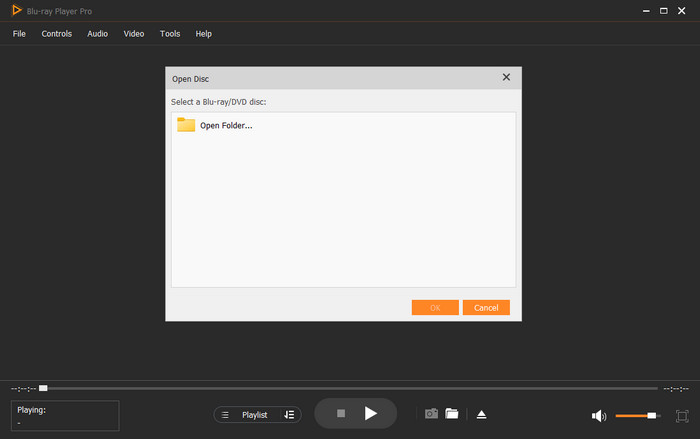Toggle the playlist panel list icon

(x=225, y=414)
